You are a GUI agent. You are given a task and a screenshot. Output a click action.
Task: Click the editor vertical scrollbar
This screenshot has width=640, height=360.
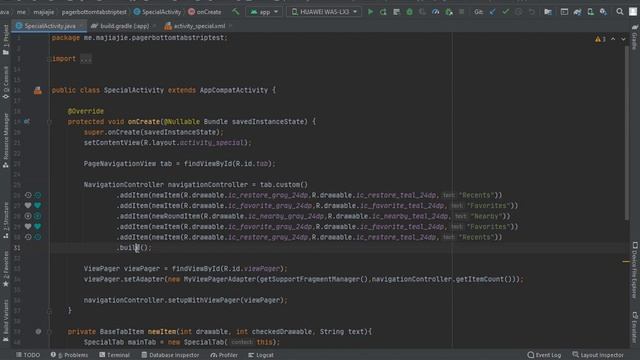pyautogui.click(x=626, y=134)
